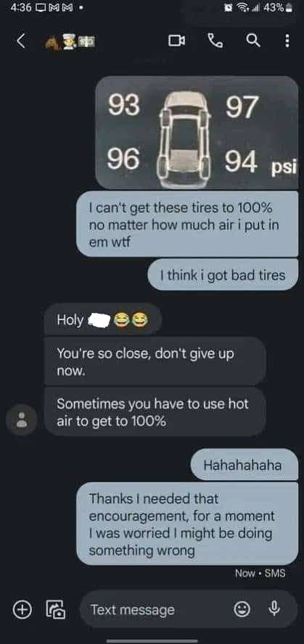This screenshot has height=644, width=304.
Task: Tap the "You're so close" message bubble
Action: click(x=155, y=361)
